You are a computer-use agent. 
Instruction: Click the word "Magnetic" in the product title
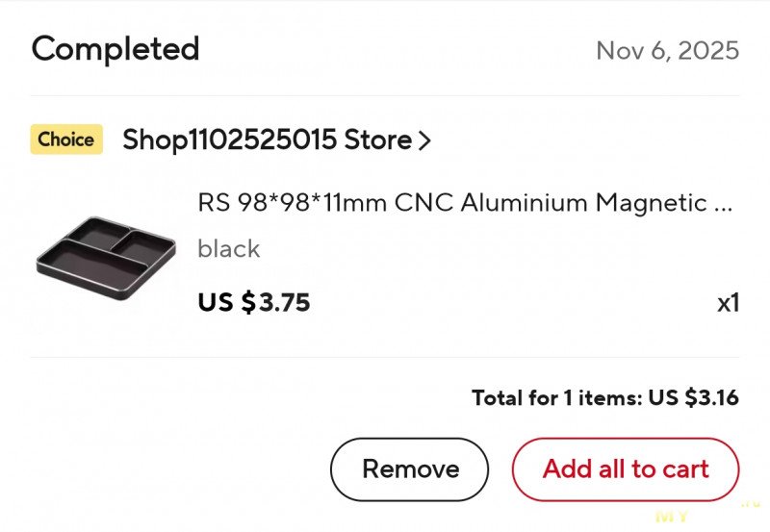[x=652, y=203]
